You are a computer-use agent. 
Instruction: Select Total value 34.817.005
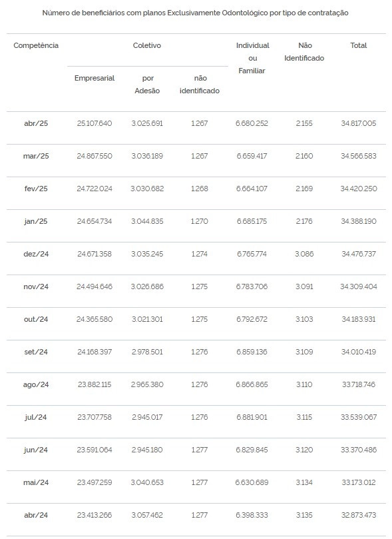358,123
